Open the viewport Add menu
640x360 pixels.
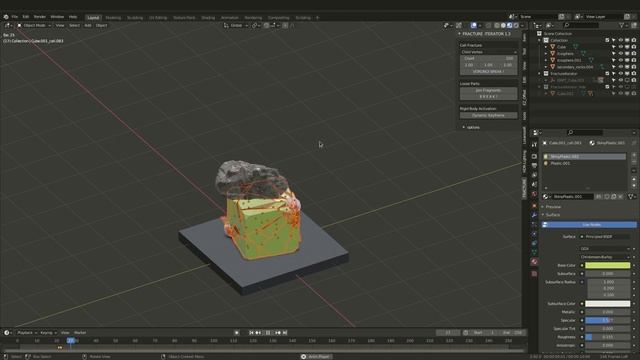[x=88, y=25]
